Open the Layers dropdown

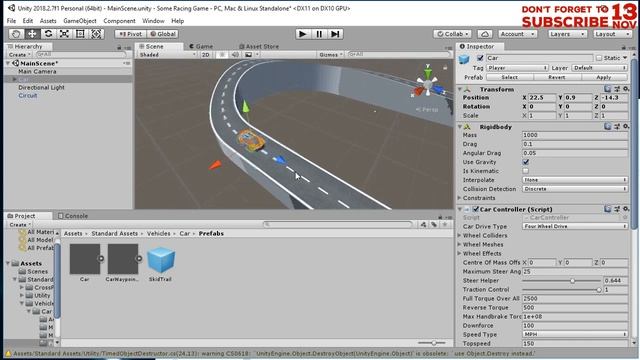pyautogui.click(x=567, y=34)
